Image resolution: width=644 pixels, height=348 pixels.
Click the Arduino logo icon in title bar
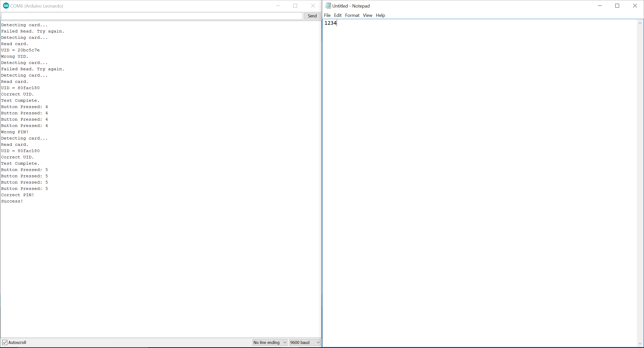coord(6,6)
